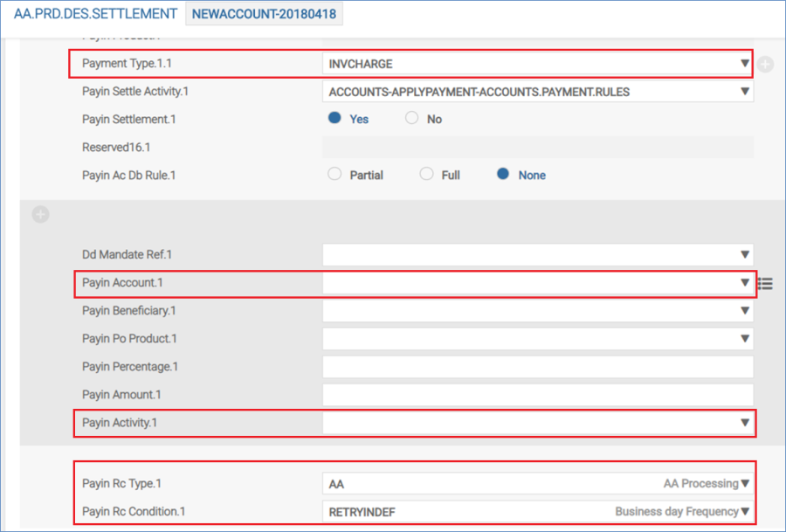Click into Payin Amount input field
The height and width of the screenshot is (532, 786).
(x=537, y=395)
